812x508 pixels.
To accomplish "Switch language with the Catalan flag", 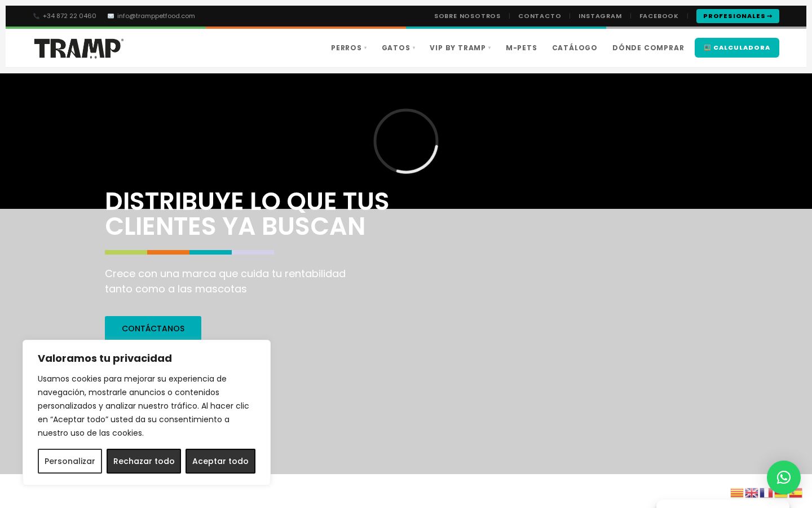I will (736, 493).
